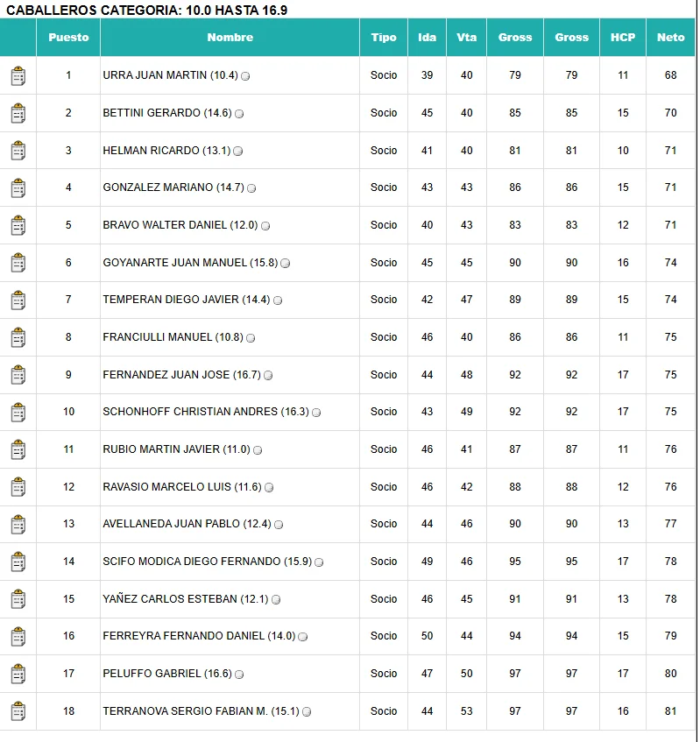Viewport: 700px width, 742px height.
Task: Select the name SCHONHOFF CHRISTIAN ANDRES (16.3)
Action: (206, 412)
